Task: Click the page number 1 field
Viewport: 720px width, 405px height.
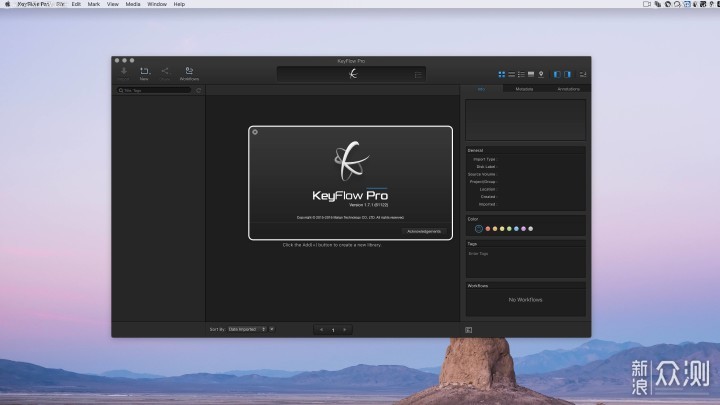Action: pyautogui.click(x=333, y=330)
